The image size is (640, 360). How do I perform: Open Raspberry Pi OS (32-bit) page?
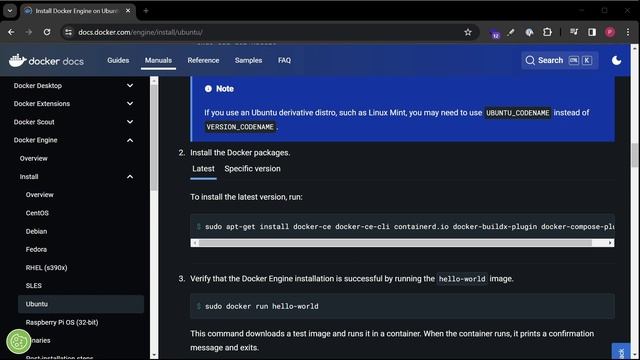pyautogui.click(x=62, y=322)
